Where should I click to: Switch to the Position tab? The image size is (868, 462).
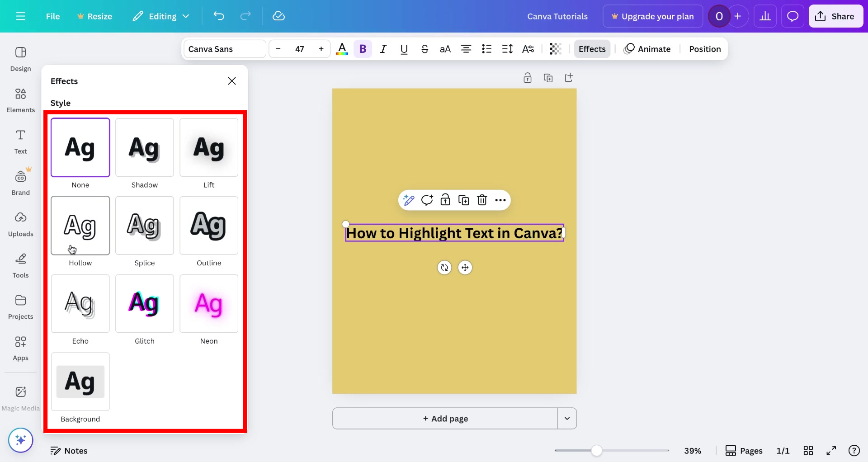coord(705,49)
